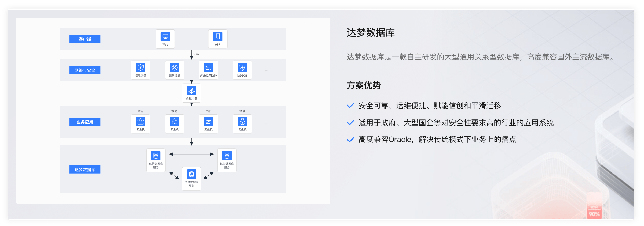
Task: Click the VPN arrow label
Action: coord(196,54)
